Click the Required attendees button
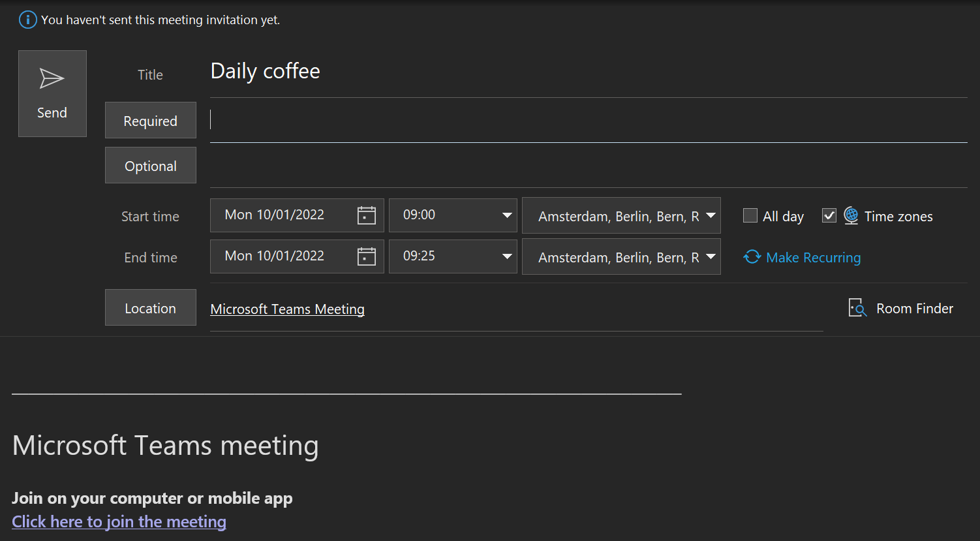The width and height of the screenshot is (980, 541). point(151,121)
